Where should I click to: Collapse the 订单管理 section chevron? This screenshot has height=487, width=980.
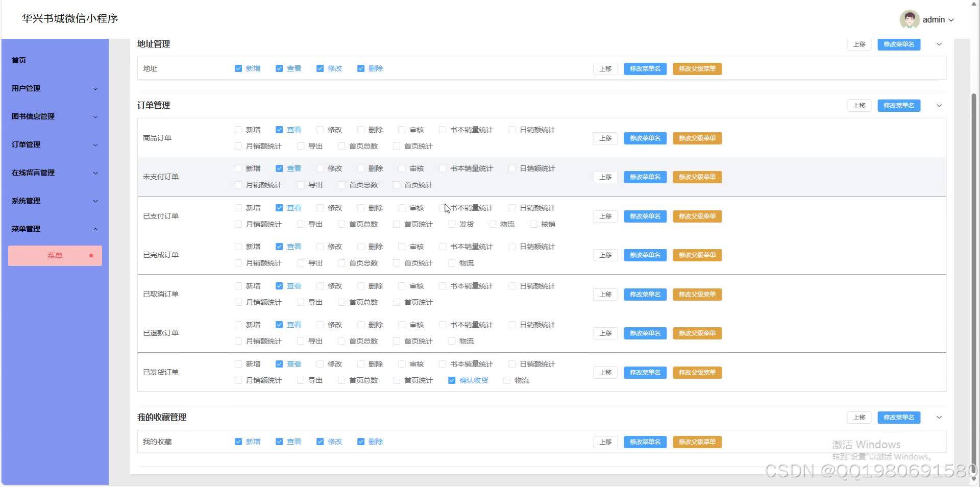[939, 106]
